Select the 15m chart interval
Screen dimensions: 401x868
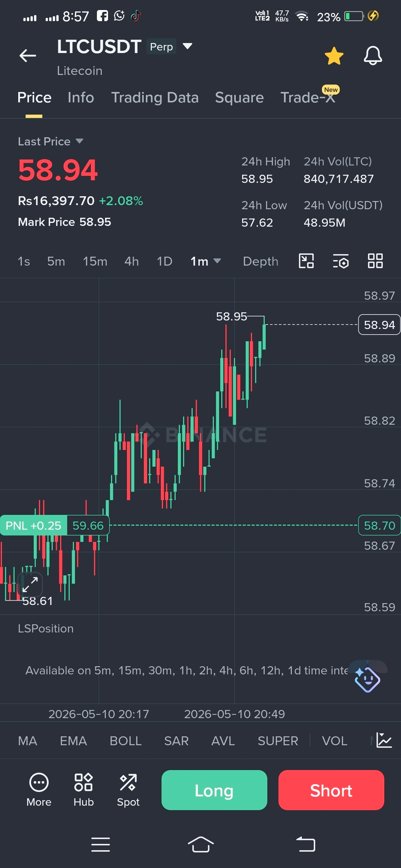(x=95, y=261)
